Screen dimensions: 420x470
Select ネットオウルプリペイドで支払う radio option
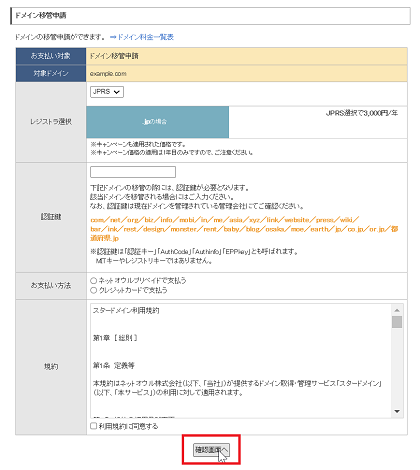pyautogui.click(x=94, y=281)
